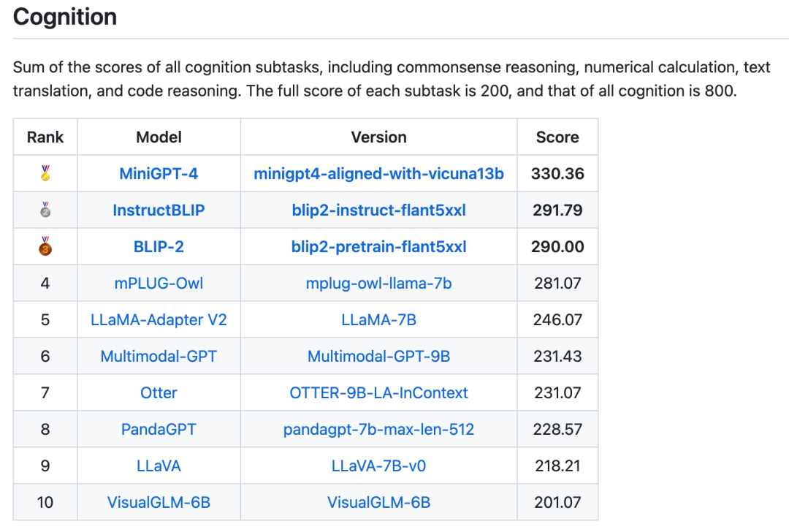Click the bronze medal rank icon
789x532 pixels.
tap(45, 246)
